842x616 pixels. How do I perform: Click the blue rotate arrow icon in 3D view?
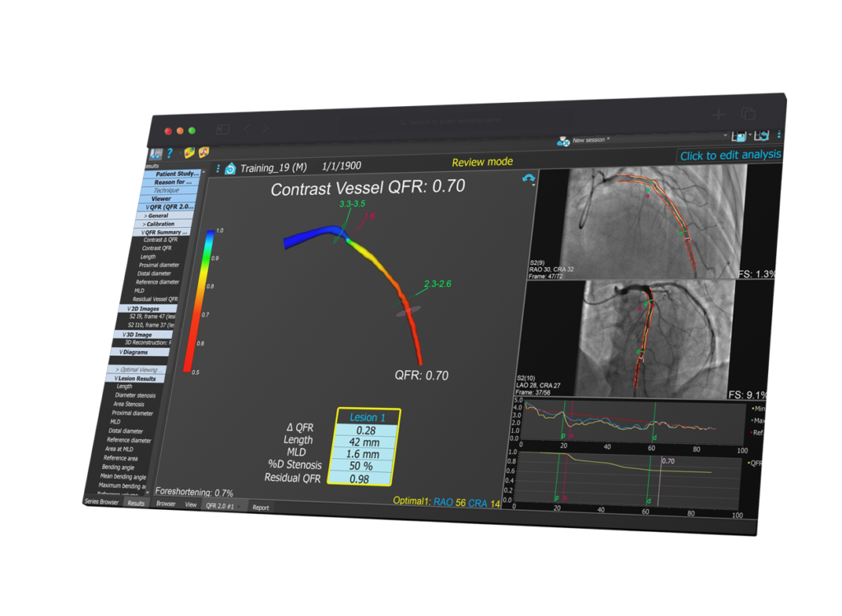(527, 178)
